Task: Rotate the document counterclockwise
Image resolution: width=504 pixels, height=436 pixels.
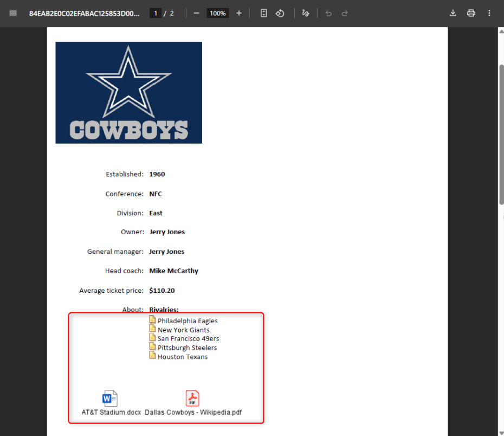Action: [280, 13]
